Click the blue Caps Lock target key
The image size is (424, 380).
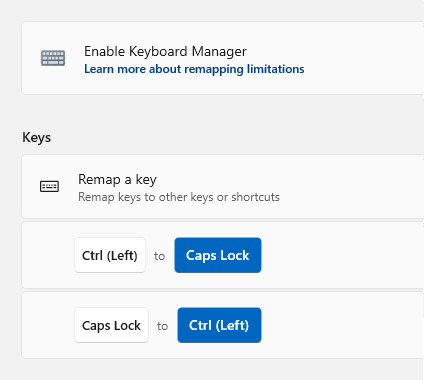coord(218,255)
